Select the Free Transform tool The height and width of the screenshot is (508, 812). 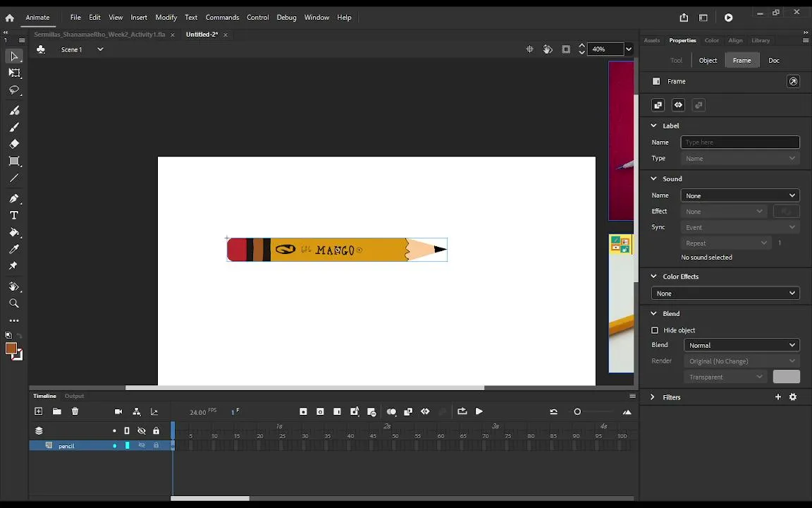[14, 73]
